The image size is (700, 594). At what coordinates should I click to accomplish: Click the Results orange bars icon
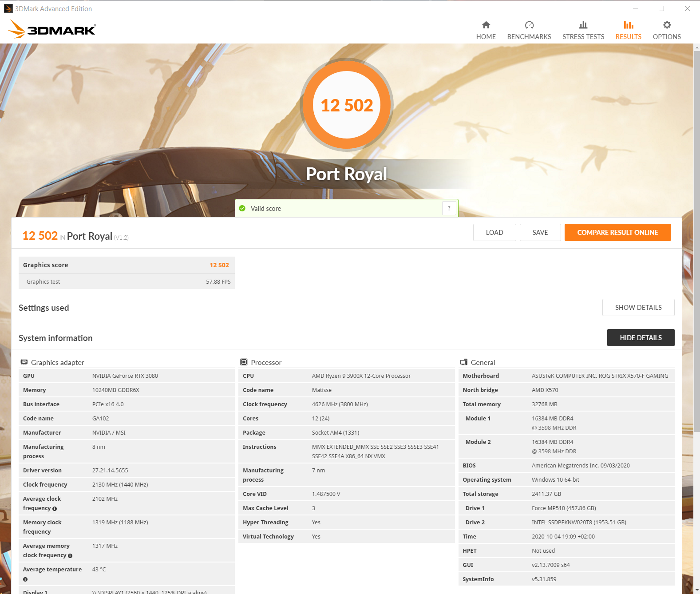[x=629, y=25]
